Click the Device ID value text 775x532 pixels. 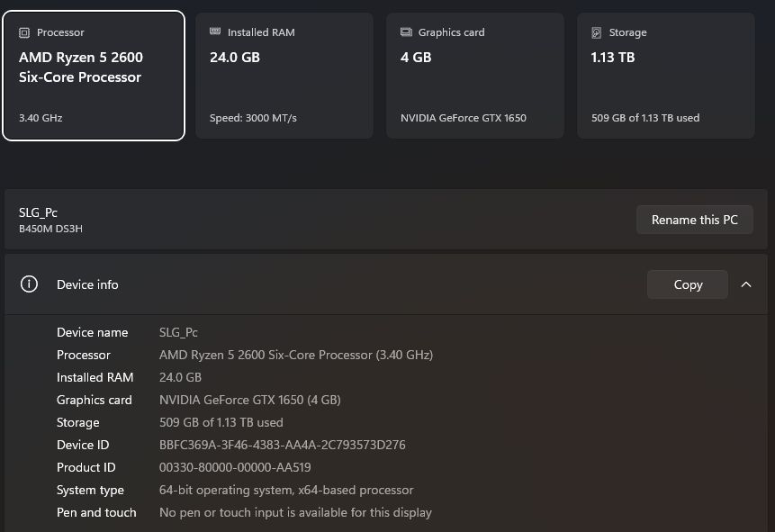tap(283, 445)
